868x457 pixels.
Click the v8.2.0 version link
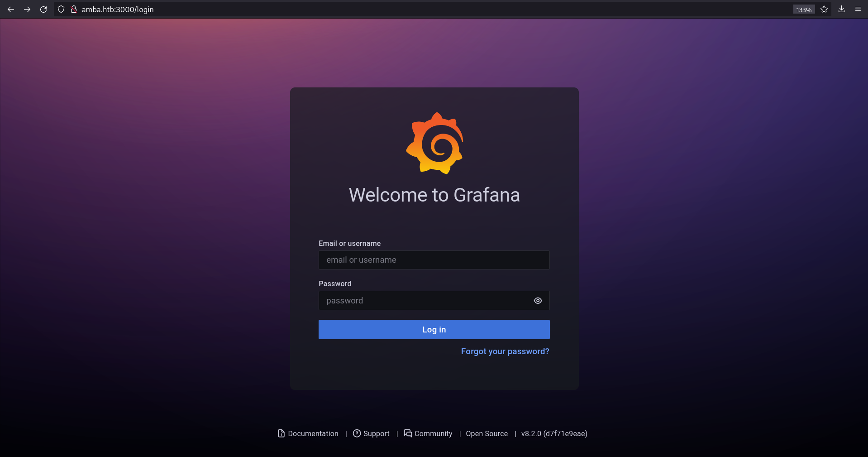click(554, 433)
